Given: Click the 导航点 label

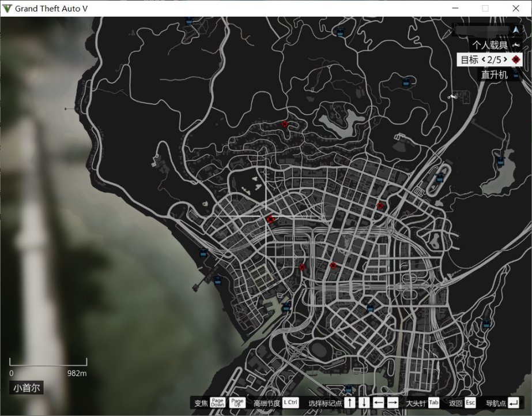Looking at the screenshot, I should (496, 403).
